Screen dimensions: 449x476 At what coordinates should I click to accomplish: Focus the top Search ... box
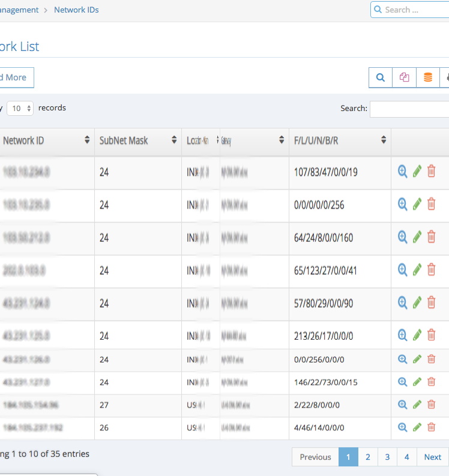pyautogui.click(x=410, y=10)
